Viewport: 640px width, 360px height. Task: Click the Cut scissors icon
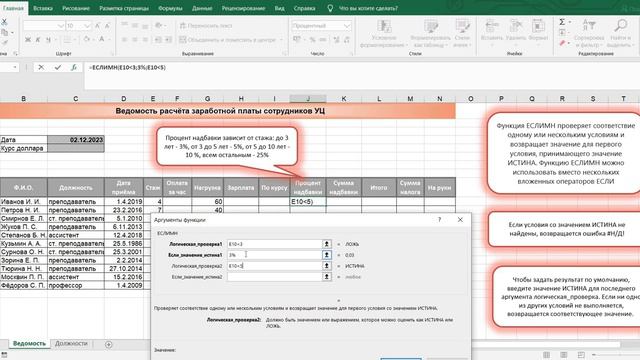pyautogui.click(x=4, y=22)
